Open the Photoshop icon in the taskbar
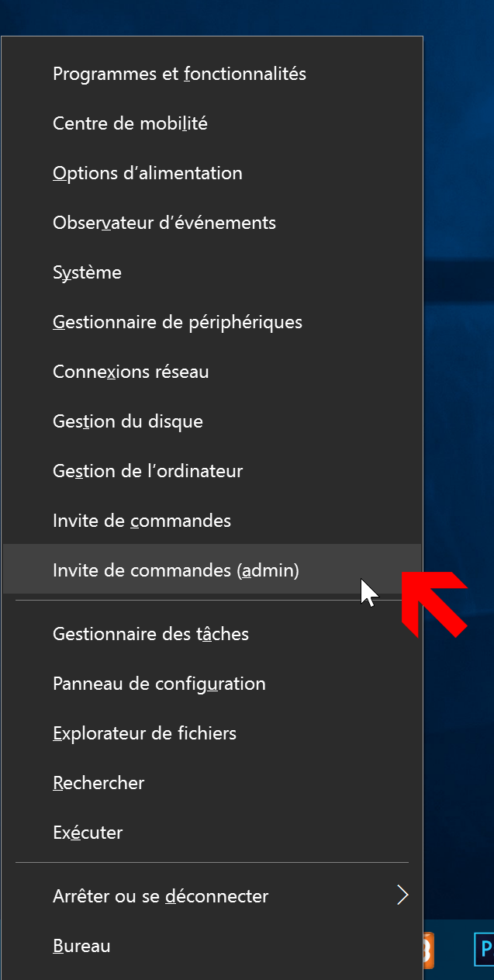Viewport: 494px width, 980px height. tap(484, 950)
